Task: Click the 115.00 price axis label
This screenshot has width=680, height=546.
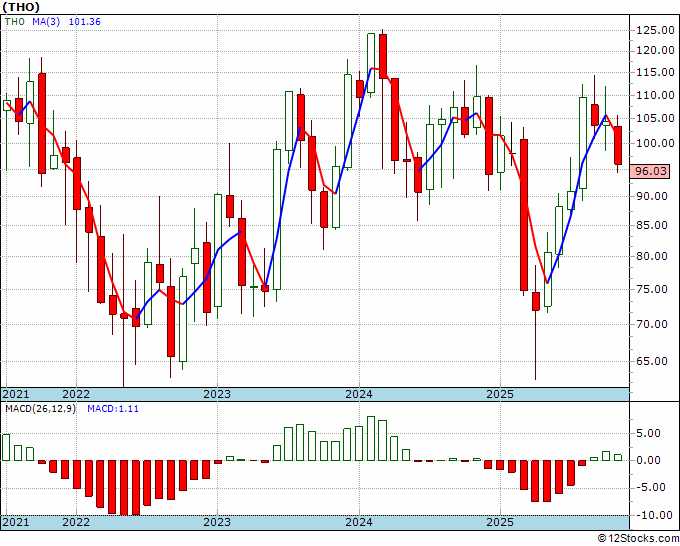Action: (x=655, y=72)
